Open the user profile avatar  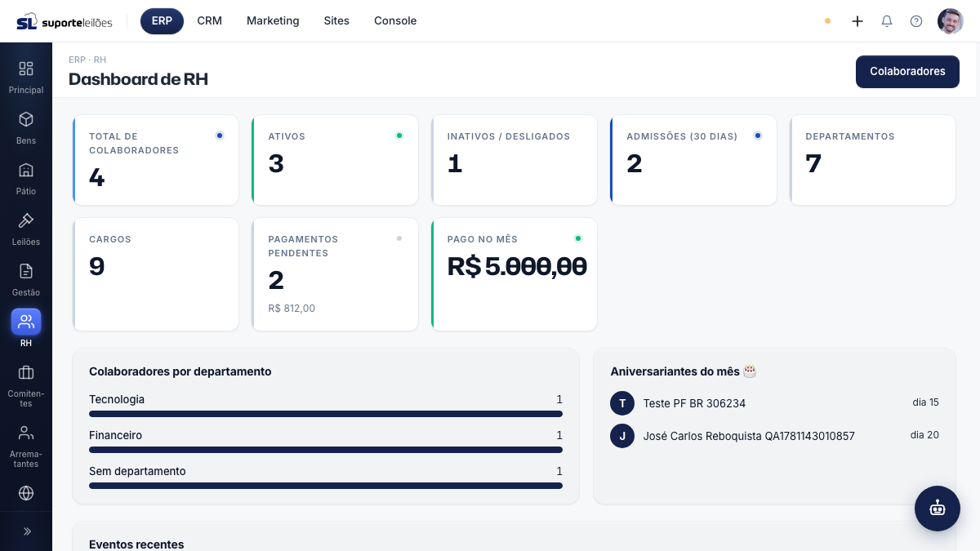tap(951, 21)
